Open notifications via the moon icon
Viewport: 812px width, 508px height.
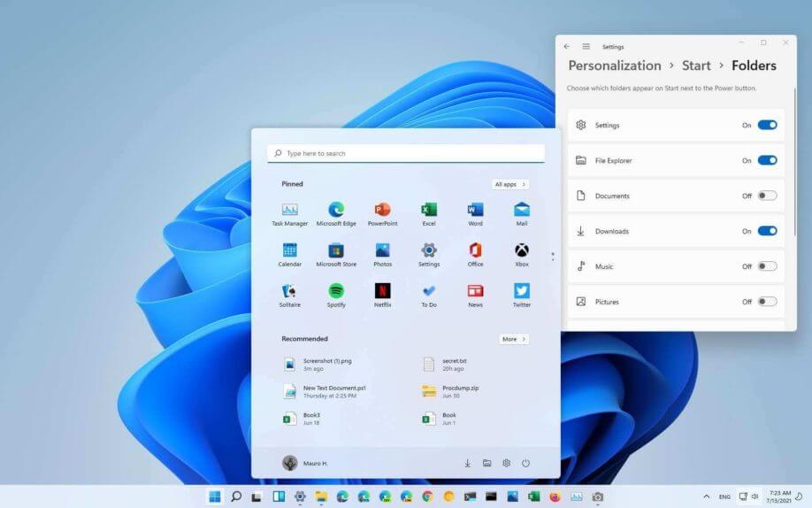(x=801, y=496)
